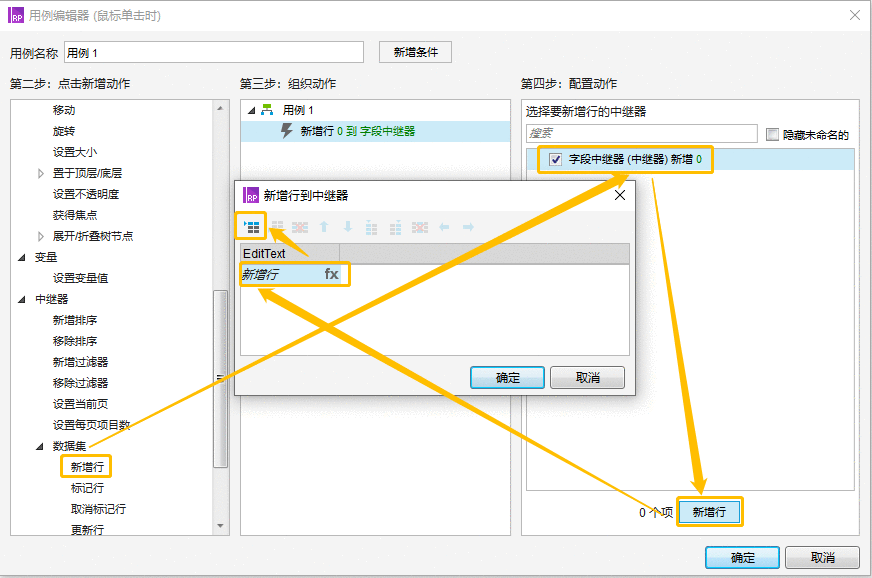872x578 pixels.
Task: Click 取消 at the bottom of the 用例编辑器 window
Action: 823,557
